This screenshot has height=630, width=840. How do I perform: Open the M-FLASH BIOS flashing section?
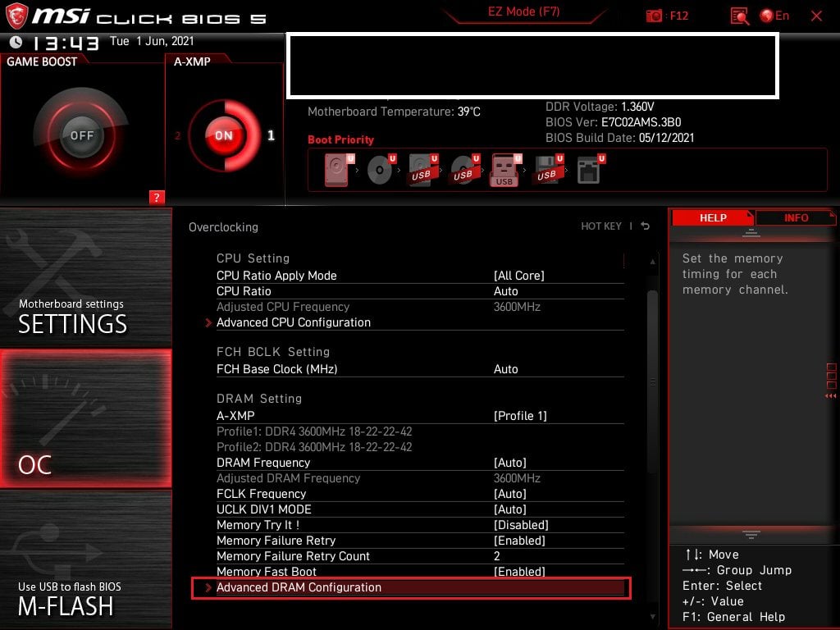point(85,559)
